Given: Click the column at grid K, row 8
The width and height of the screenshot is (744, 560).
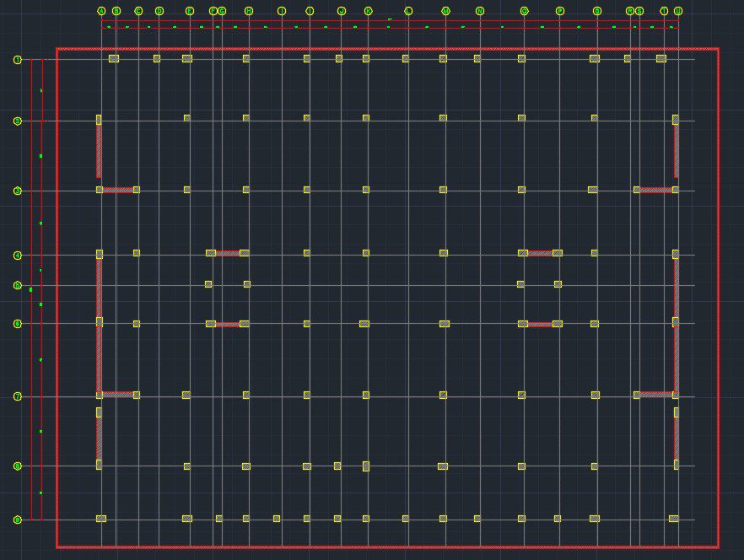Looking at the screenshot, I should pyautogui.click(x=366, y=466).
